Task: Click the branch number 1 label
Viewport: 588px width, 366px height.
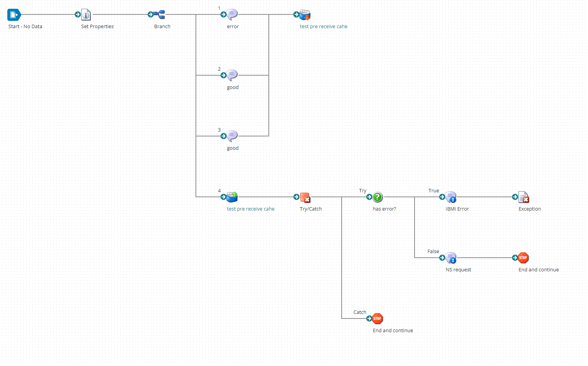Action: click(219, 8)
